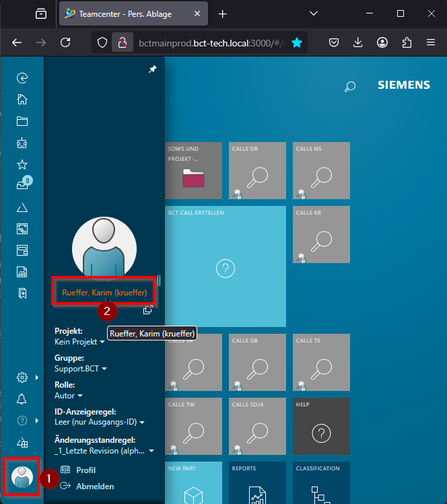Click the open-in-new-window icon below username

(147, 310)
